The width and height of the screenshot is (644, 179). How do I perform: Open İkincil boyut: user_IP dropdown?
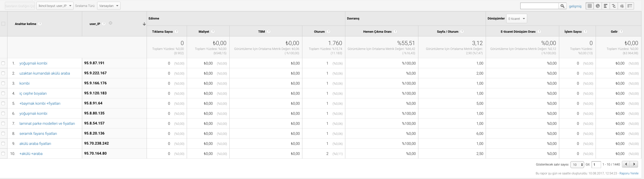point(55,6)
